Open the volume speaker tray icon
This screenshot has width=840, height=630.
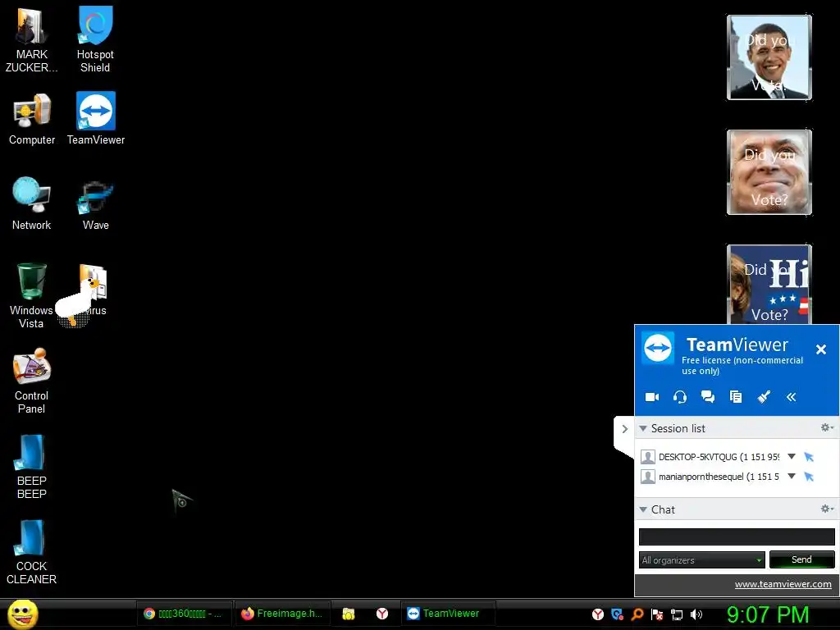click(x=696, y=614)
